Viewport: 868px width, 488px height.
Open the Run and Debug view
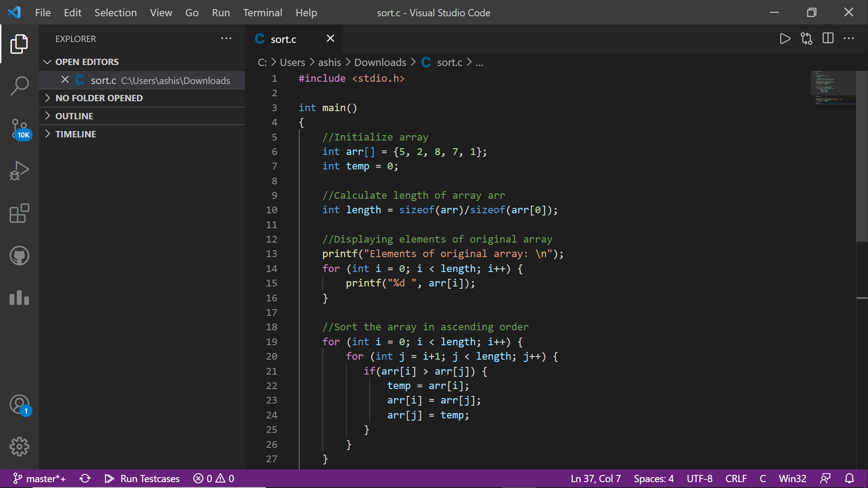[19, 171]
